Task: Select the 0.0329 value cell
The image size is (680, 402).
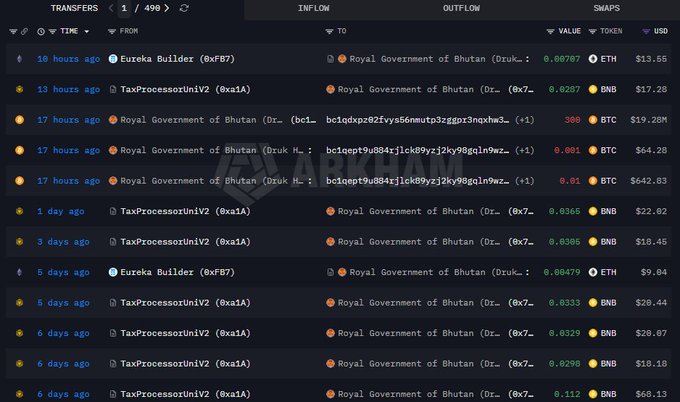Action: tap(564, 333)
